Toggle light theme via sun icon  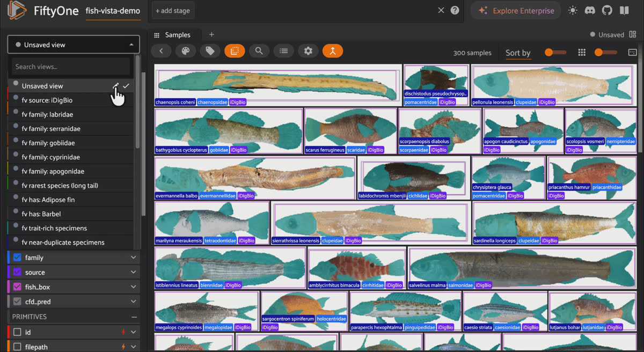point(573,10)
